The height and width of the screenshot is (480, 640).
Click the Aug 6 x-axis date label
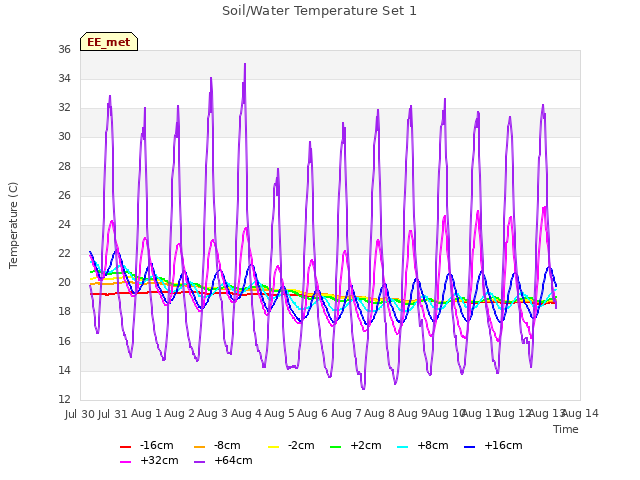313,413
